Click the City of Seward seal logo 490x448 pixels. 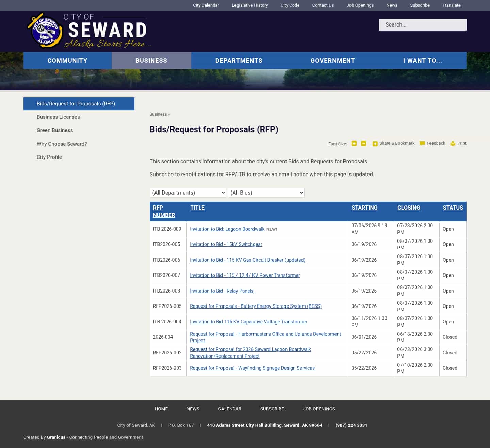pyautogui.click(x=45, y=31)
